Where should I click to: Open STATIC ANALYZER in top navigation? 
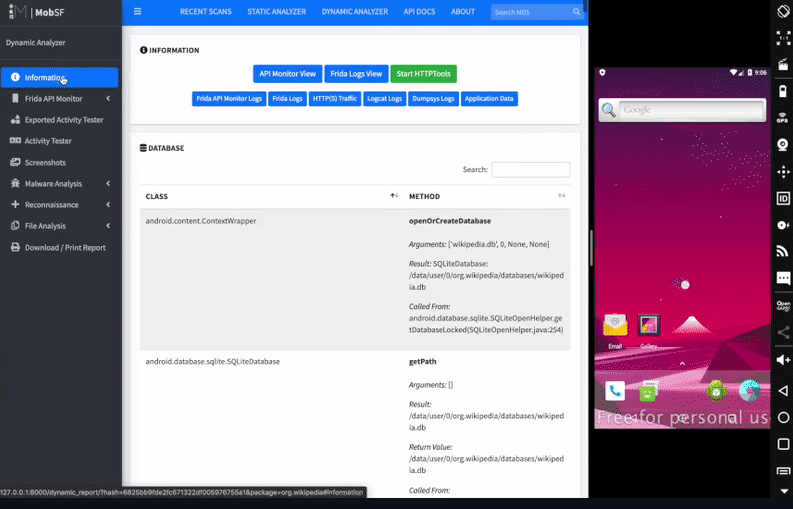coord(277,12)
